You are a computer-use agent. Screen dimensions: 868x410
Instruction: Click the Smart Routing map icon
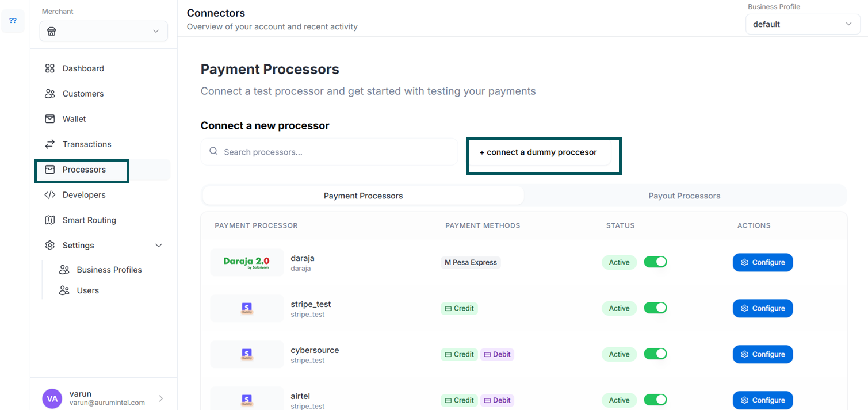coord(50,220)
